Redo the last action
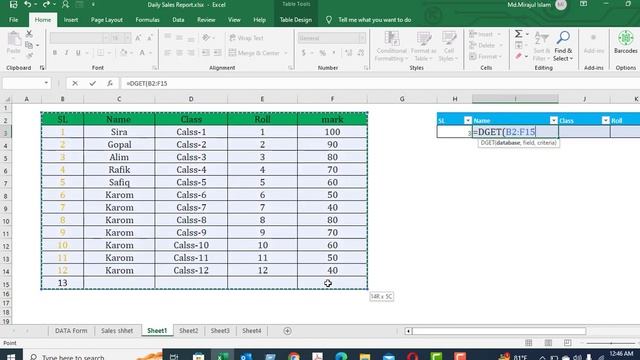This screenshot has height=360, width=640. 46,4
